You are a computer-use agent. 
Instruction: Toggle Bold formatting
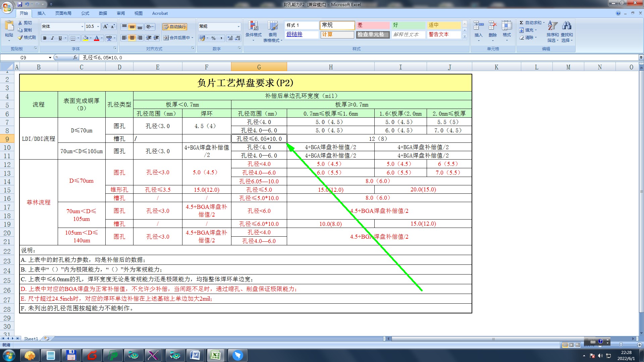45,38
